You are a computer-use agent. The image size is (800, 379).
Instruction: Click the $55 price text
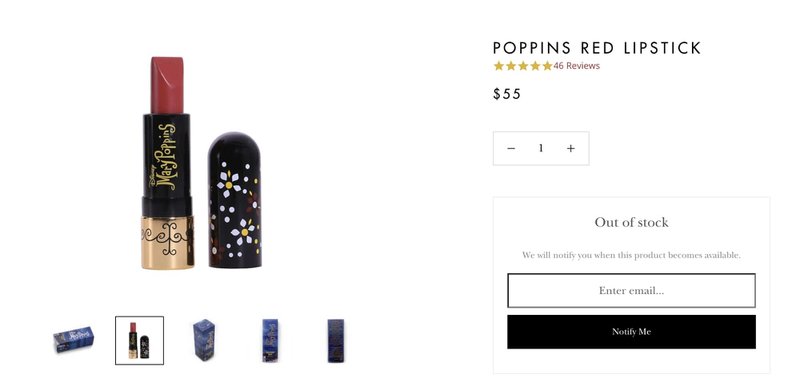coord(507,94)
